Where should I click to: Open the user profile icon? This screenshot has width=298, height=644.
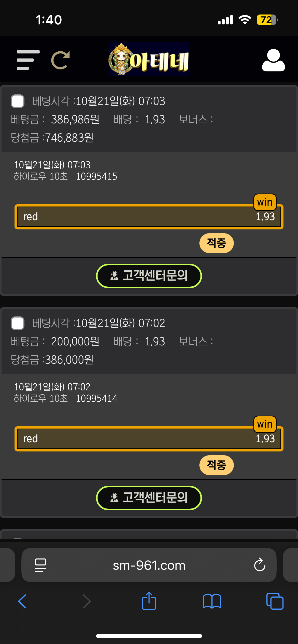pos(273,60)
